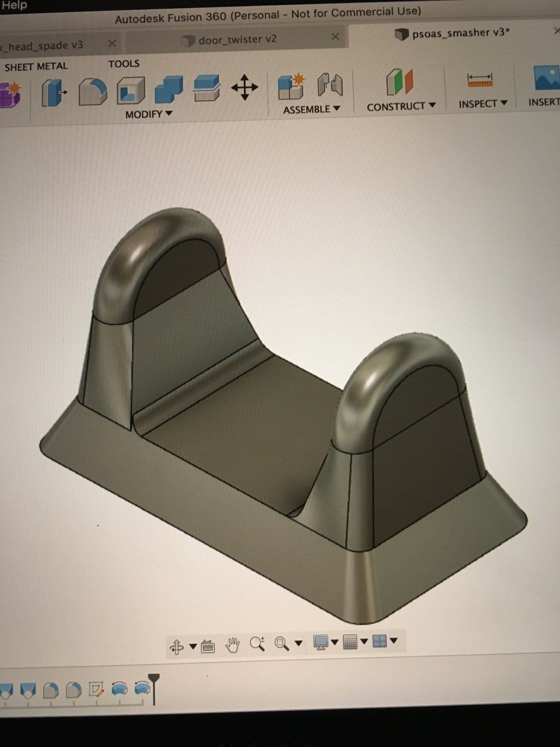Select the Press Pull tool
Viewport: 560px width, 747px height.
point(54,92)
